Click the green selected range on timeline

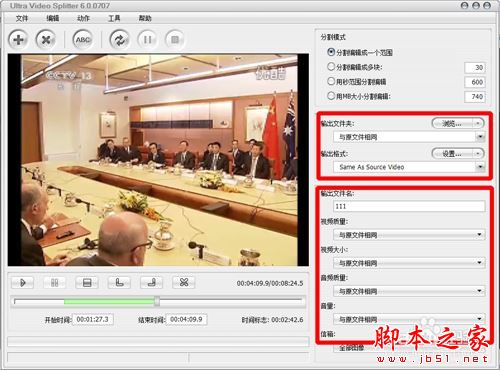pyautogui.click(x=109, y=302)
